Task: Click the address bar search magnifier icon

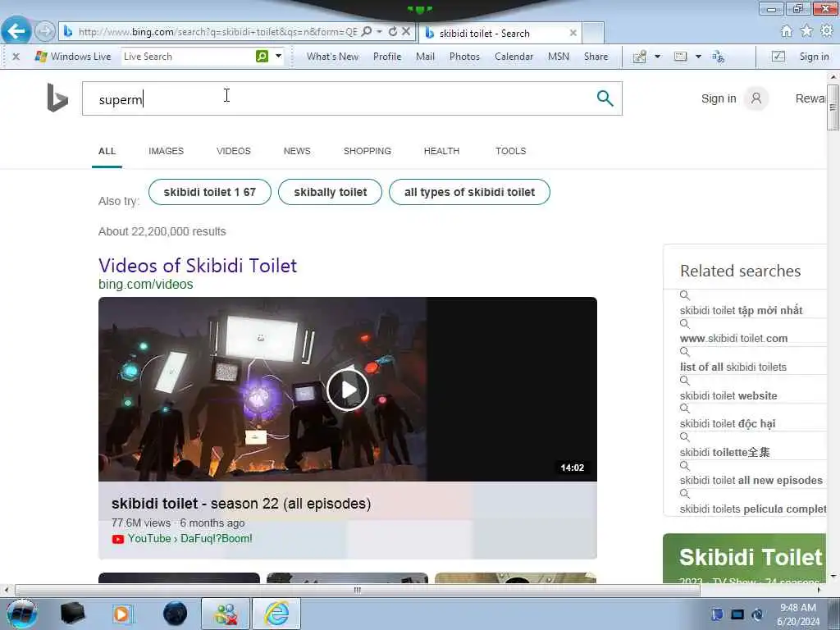Action: point(367,32)
